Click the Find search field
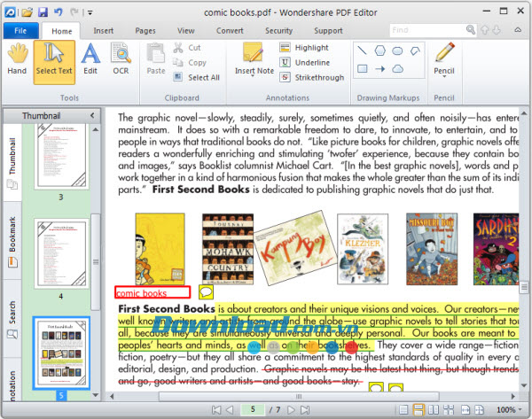The image size is (532, 419). click(x=427, y=30)
